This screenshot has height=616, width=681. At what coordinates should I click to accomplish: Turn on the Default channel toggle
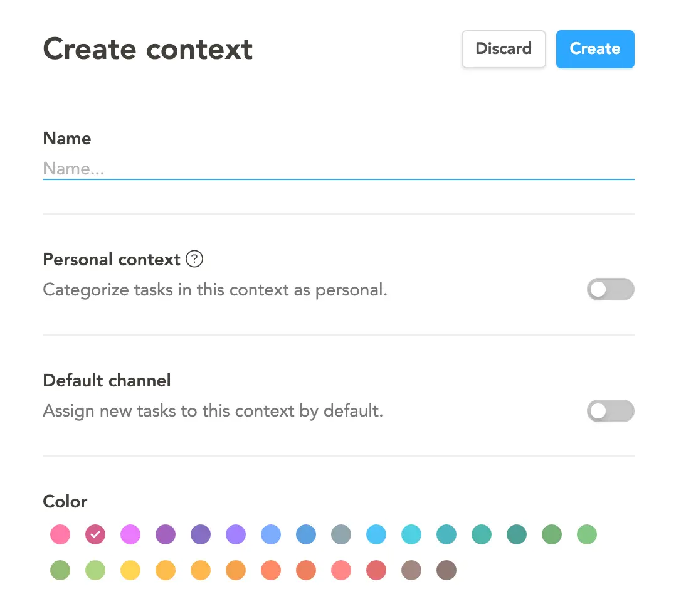point(610,411)
